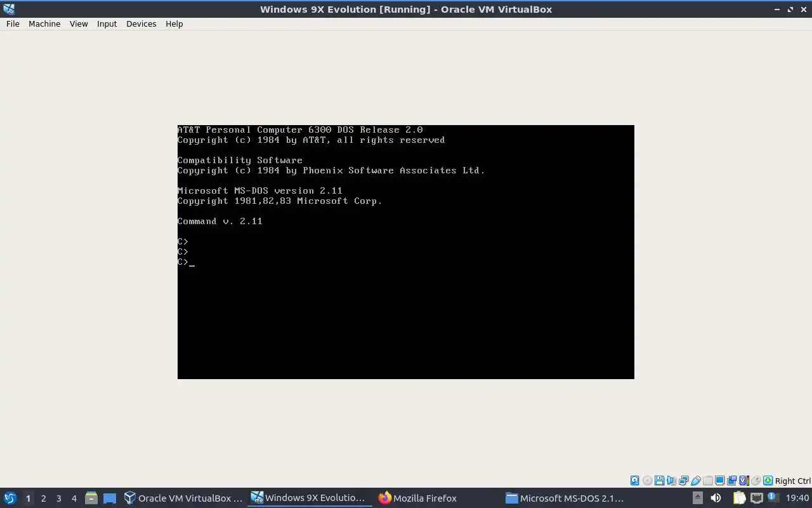Switch to virtual desktop 1
Viewport: 812px width, 508px height.
pos(28,498)
